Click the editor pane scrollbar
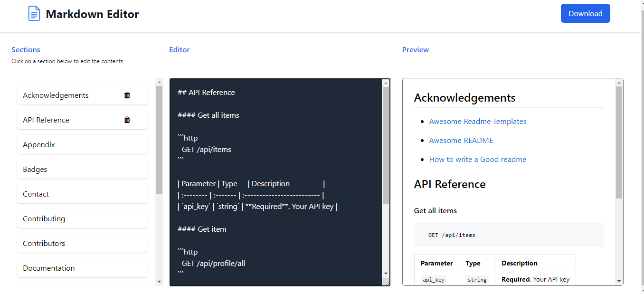644x293 pixels. point(386,180)
